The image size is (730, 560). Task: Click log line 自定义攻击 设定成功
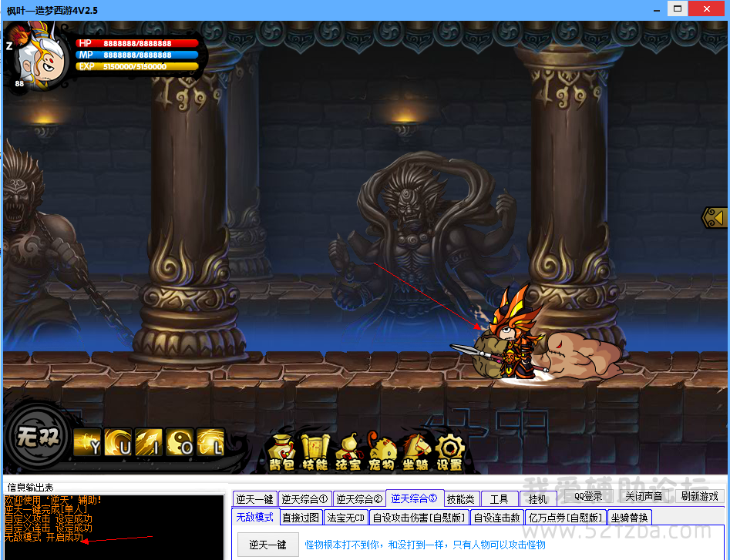pos(49,518)
